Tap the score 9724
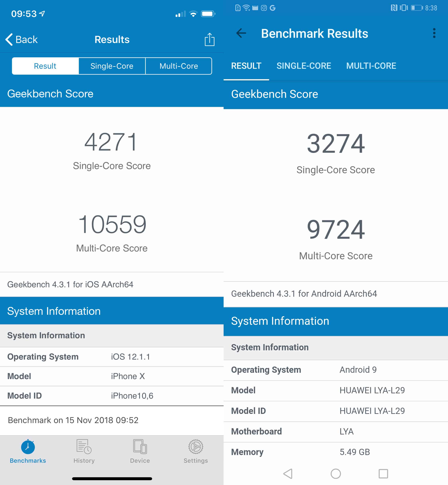Screen dimensions: 448x485 (x=336, y=230)
